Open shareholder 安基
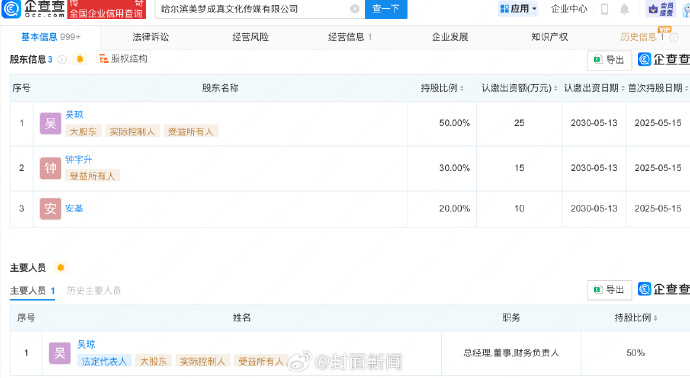Screen dimensions: 690x378 tap(74, 208)
